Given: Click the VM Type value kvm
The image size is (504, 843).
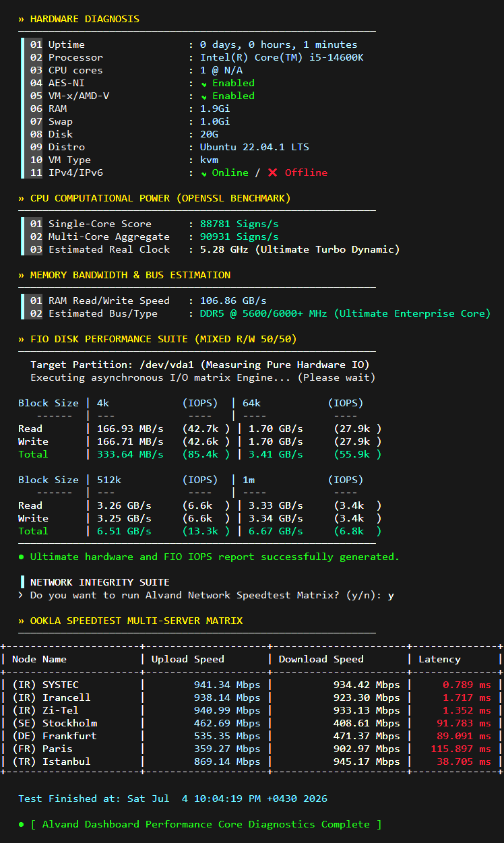Looking at the screenshot, I should point(209,160).
